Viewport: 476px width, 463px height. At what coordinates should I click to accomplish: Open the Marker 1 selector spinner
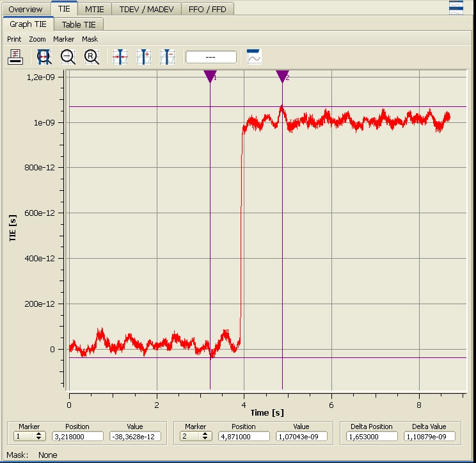(x=29, y=436)
